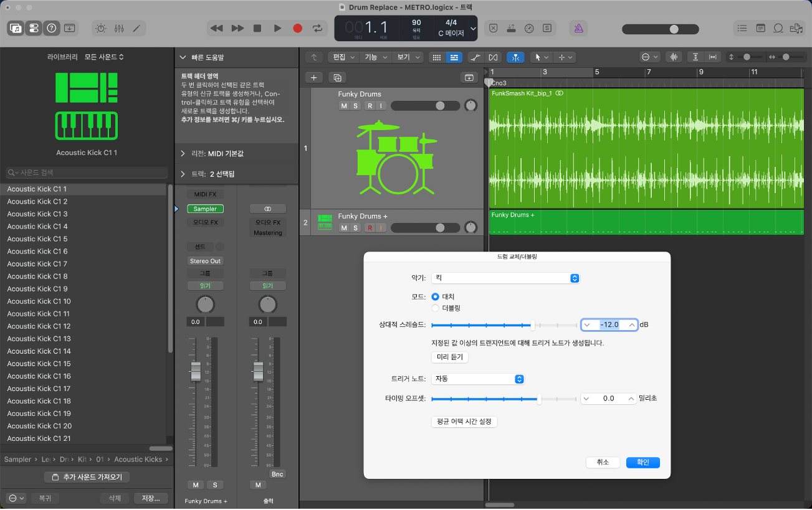Screen dimensions: 812x510
Task: Mute the Funky Drums track (M)
Action: coord(343,106)
